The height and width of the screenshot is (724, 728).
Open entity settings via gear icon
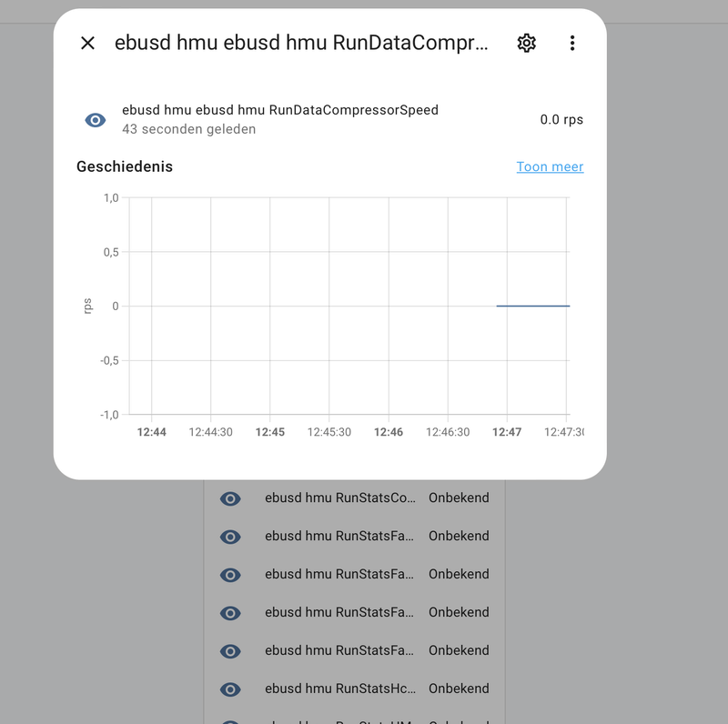pyautogui.click(x=526, y=43)
